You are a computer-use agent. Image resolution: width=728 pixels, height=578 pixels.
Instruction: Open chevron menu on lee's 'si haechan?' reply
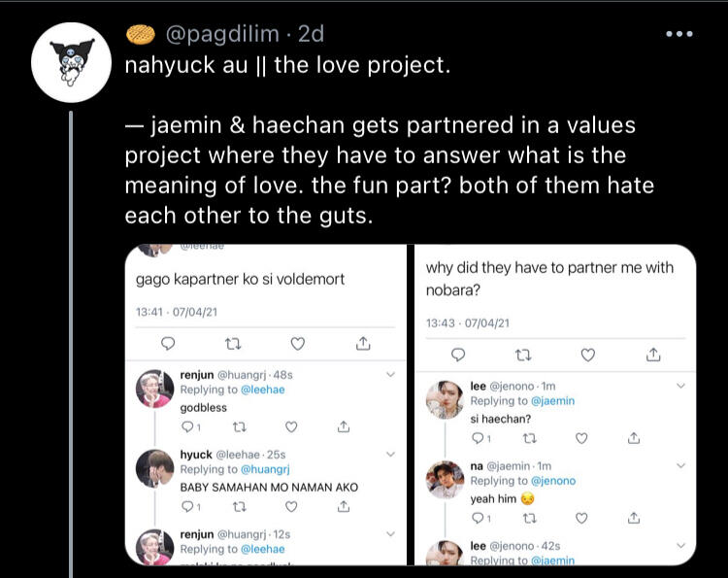[680, 386]
